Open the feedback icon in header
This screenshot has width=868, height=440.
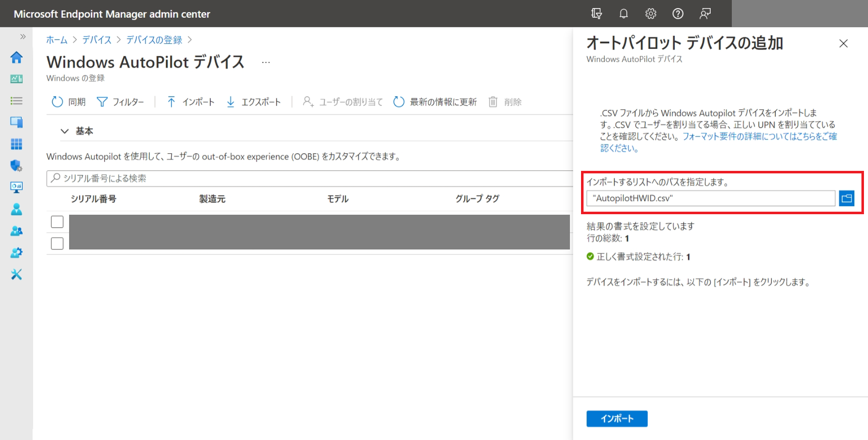click(x=705, y=14)
